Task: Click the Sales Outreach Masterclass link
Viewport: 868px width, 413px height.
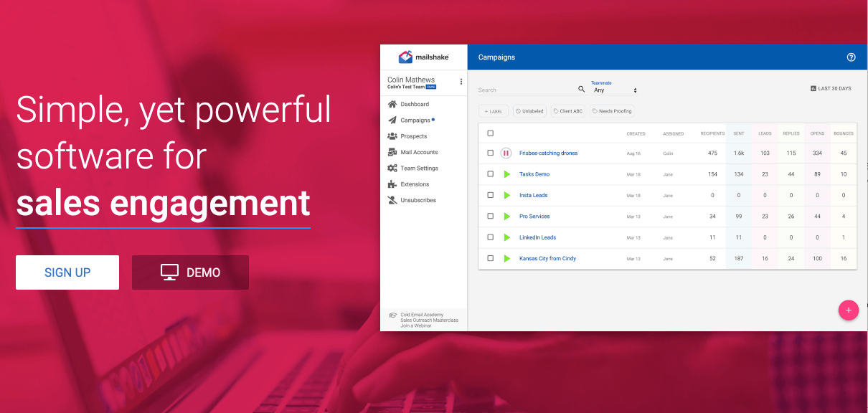Action: (x=429, y=321)
